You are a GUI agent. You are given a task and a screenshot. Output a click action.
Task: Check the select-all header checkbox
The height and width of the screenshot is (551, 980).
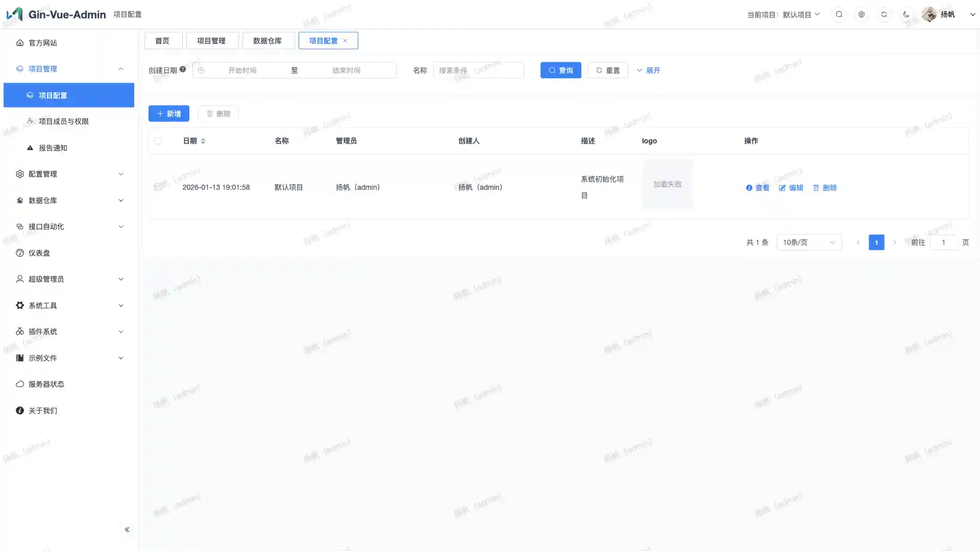158,141
